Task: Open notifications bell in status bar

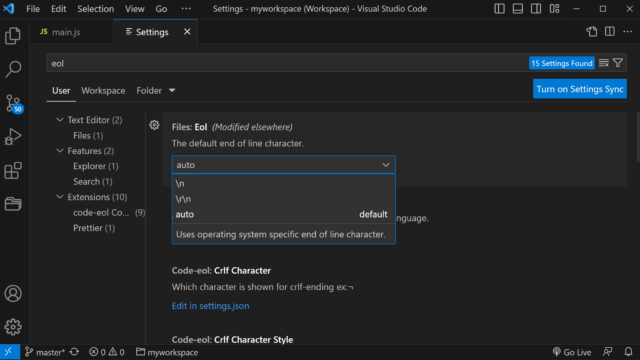Action: coord(628,352)
